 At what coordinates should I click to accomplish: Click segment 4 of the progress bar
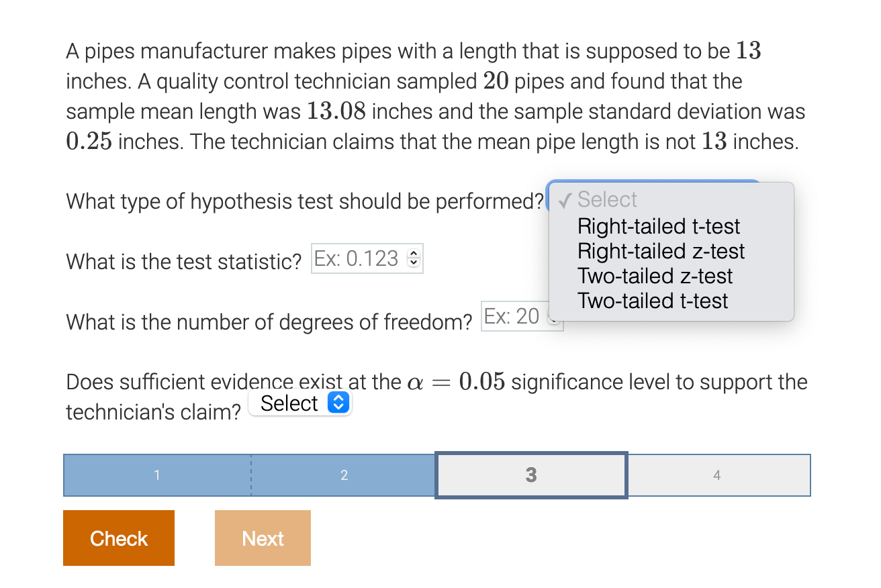(x=718, y=475)
